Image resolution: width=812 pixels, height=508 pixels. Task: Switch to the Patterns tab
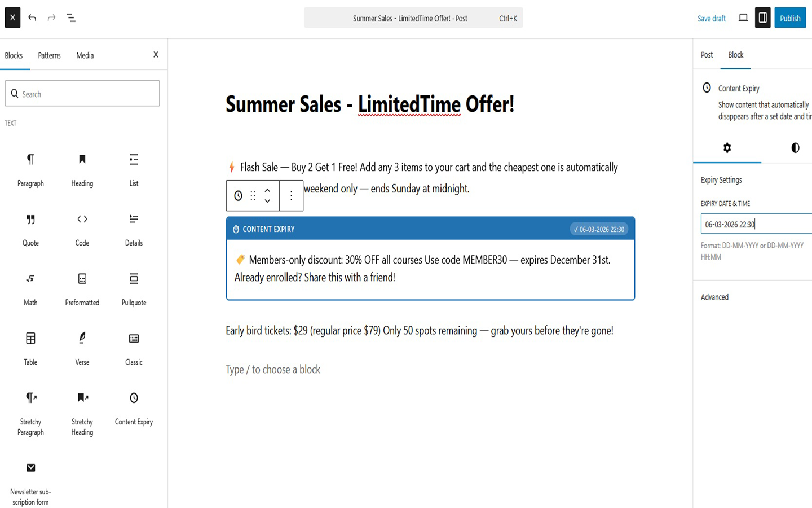49,55
